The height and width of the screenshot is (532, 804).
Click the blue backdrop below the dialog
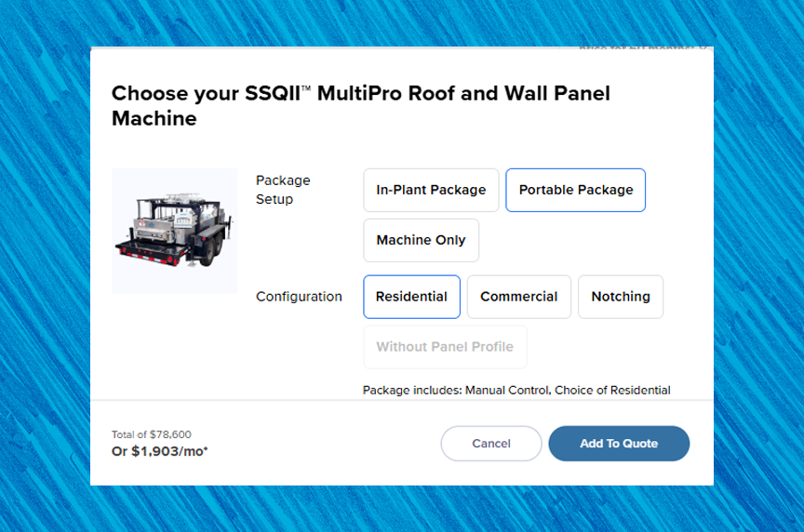tap(402, 510)
